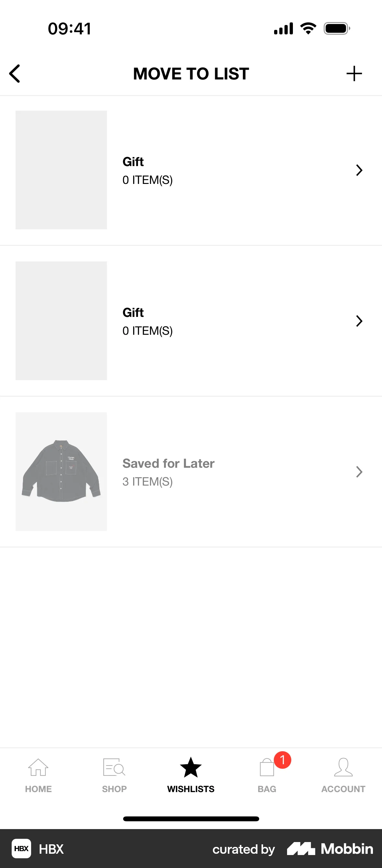The width and height of the screenshot is (382, 868).
Task: Tap the second Gift list placeholder thumbnail
Action: 61,321
